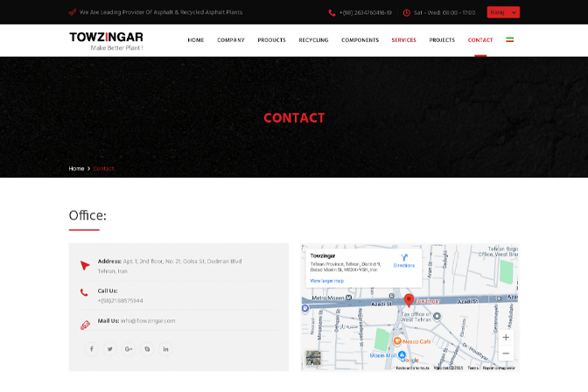
Task: Click the Office: heading
Action: (87, 215)
